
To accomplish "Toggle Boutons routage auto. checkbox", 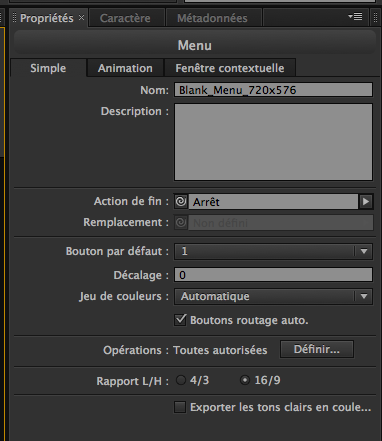I will click(x=180, y=320).
